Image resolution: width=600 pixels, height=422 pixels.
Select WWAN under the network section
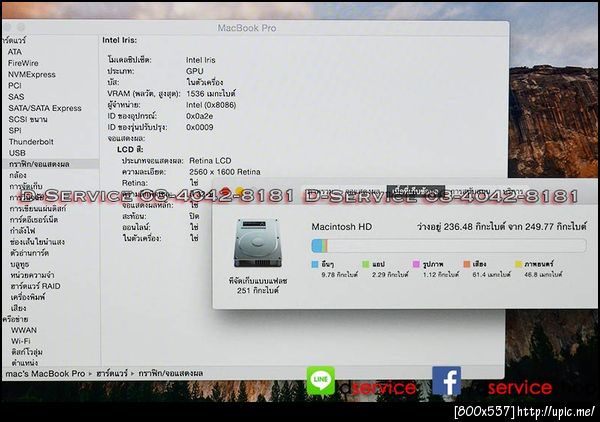pyautogui.click(x=24, y=330)
